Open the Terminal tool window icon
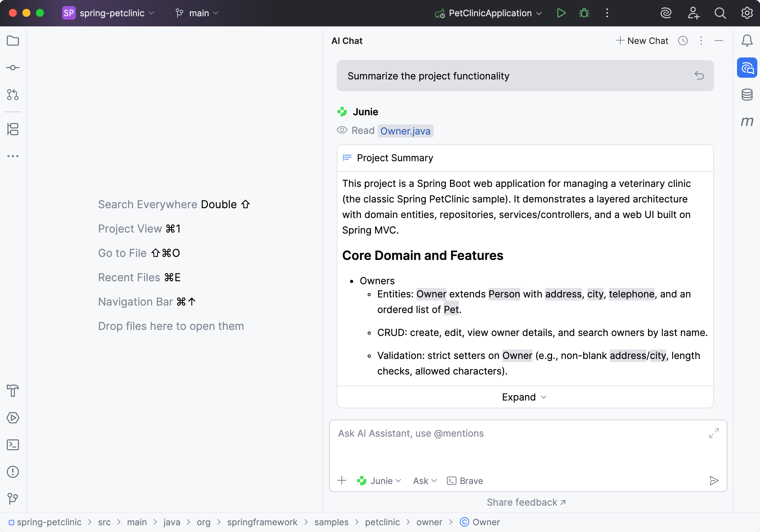 13,445
